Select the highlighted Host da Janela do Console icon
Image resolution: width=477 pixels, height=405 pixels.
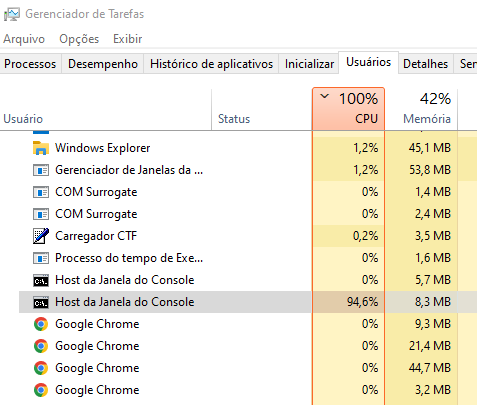[41, 302]
